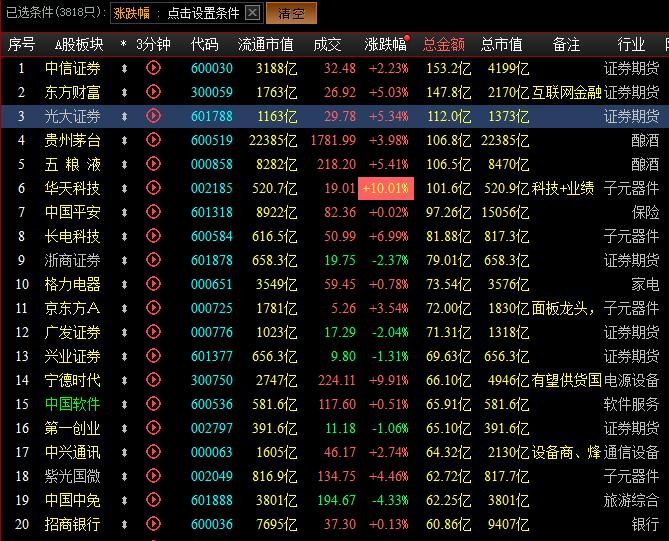The width and height of the screenshot is (669, 541).
Task: Select the green 中国软件 stock name
Action: pos(73,404)
